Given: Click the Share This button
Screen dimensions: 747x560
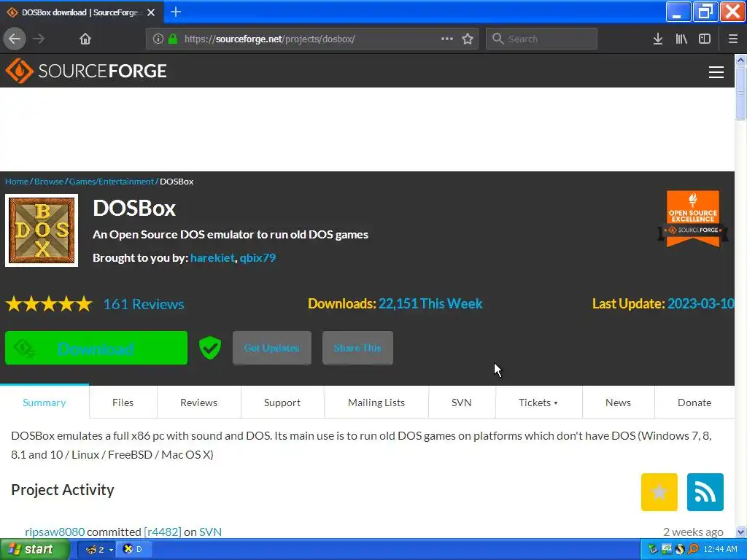Looking at the screenshot, I should click(x=357, y=348).
